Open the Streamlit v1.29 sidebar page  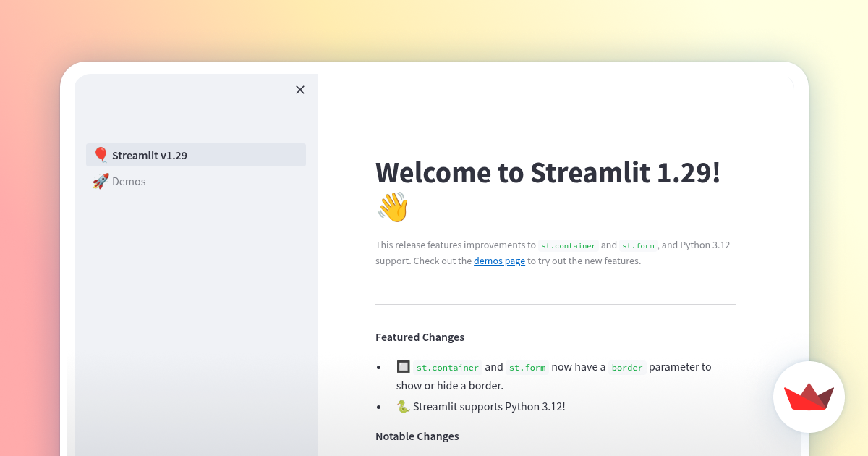(x=196, y=155)
